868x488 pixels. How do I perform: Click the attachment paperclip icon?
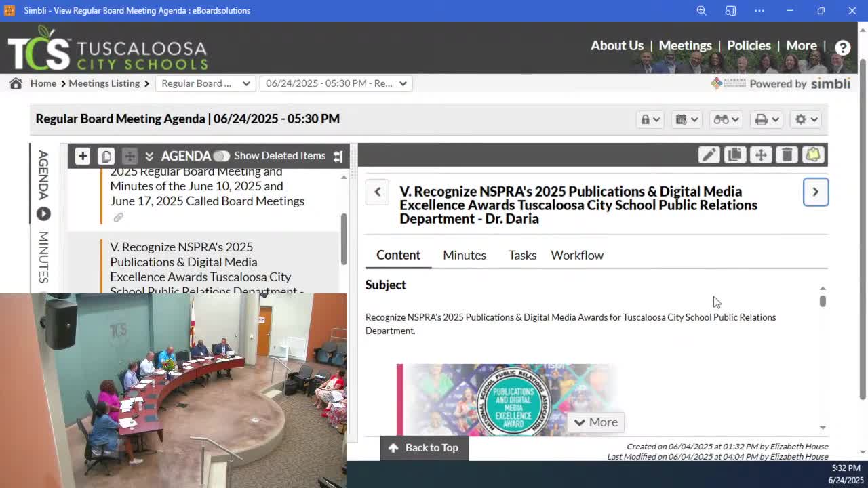coord(118,218)
